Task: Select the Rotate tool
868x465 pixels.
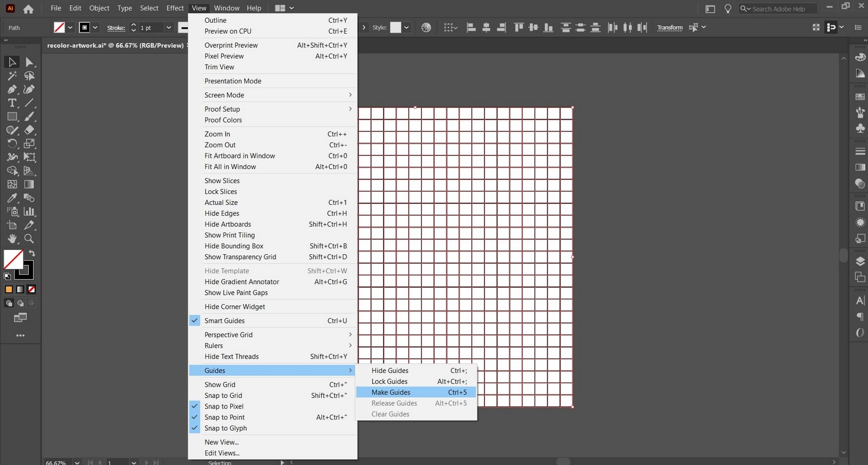Action: pos(12,144)
